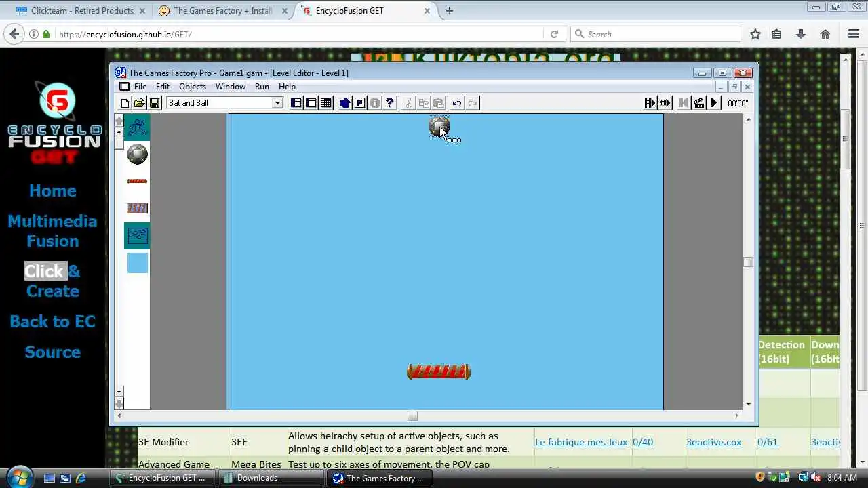Save the game with the floppy disk icon

tap(155, 103)
